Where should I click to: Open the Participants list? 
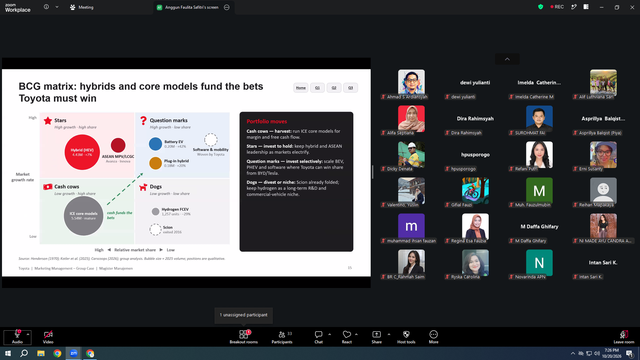pos(282,337)
